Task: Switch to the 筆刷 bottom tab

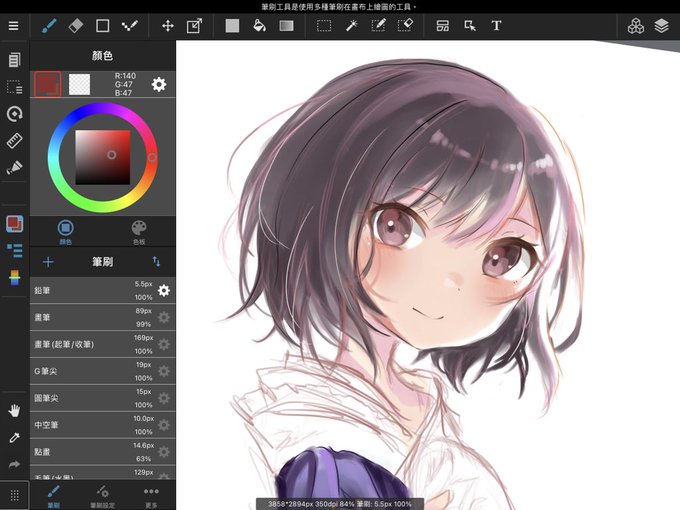Action: 54,496
